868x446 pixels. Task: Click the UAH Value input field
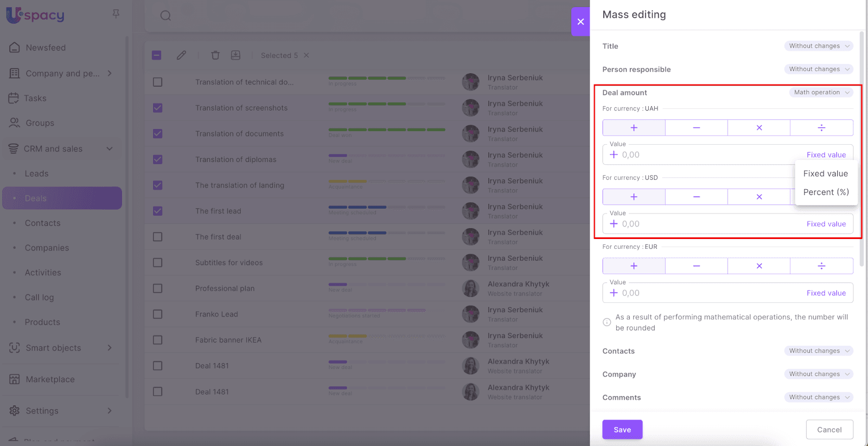tap(705, 155)
